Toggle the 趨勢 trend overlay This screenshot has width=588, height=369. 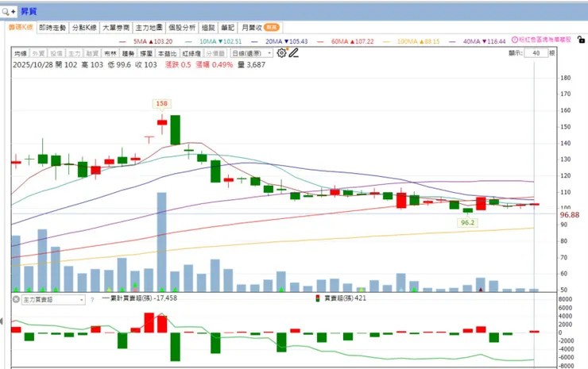[x=128, y=54]
